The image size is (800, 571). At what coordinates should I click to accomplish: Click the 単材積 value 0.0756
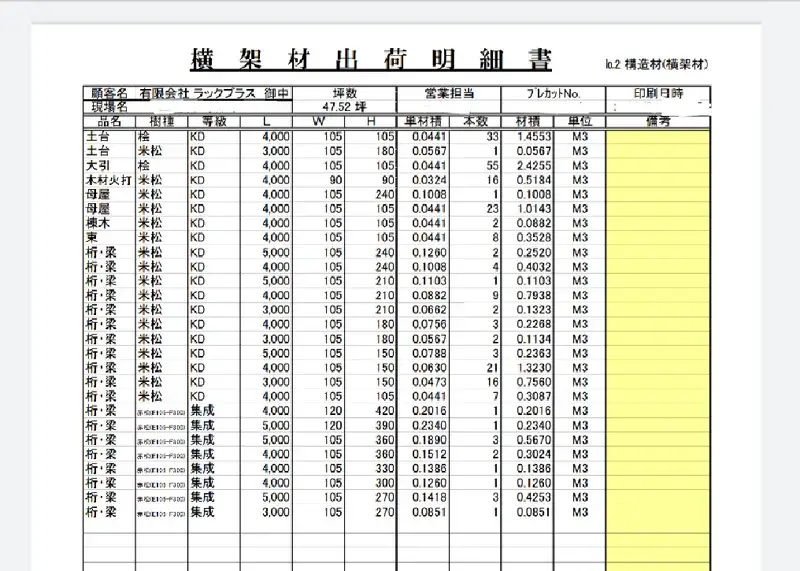[430, 324]
